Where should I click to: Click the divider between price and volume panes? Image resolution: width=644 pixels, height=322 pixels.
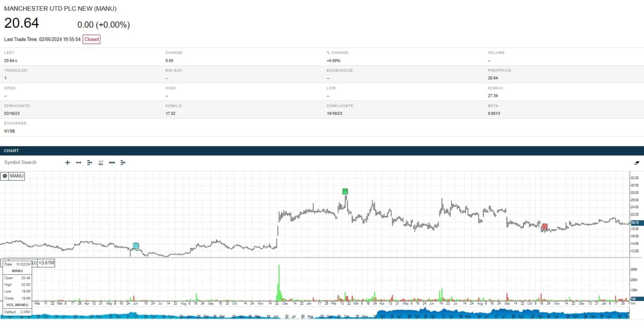coord(319,258)
